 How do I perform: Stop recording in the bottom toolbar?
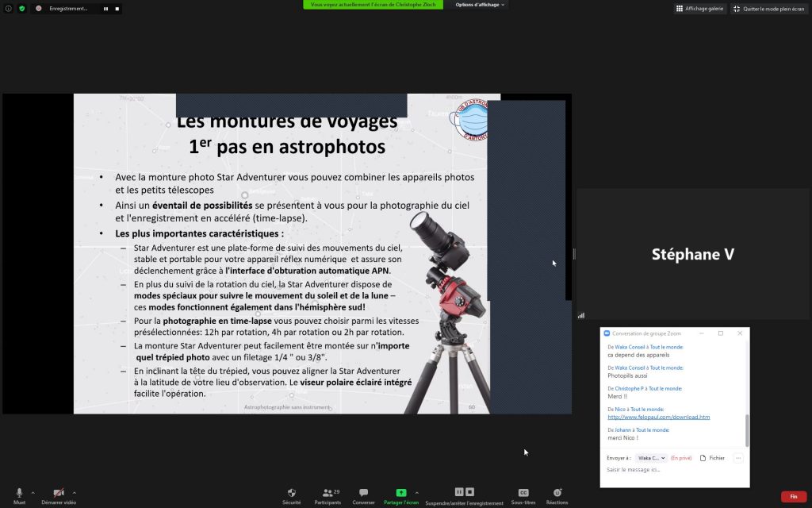tap(469, 491)
